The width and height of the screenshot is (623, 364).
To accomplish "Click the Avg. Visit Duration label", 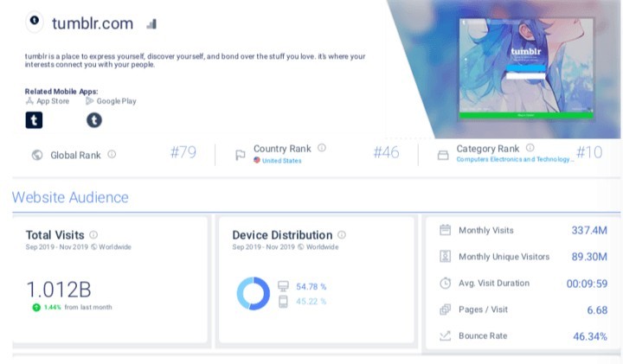I will 494,283.
